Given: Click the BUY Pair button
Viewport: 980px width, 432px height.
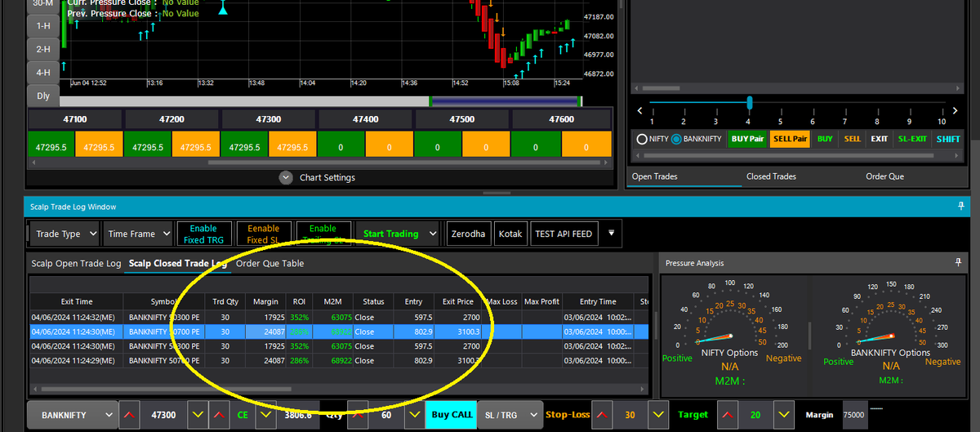Looking at the screenshot, I should 748,139.
